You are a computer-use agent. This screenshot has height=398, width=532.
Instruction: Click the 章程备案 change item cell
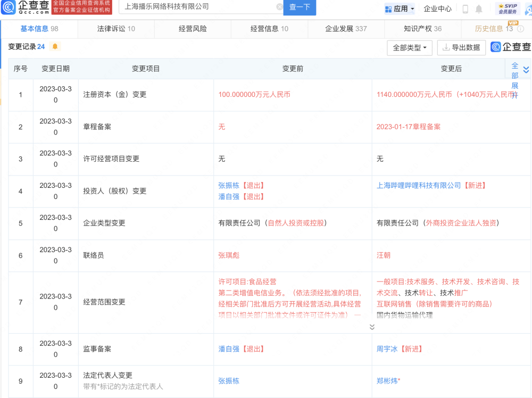[146, 127]
